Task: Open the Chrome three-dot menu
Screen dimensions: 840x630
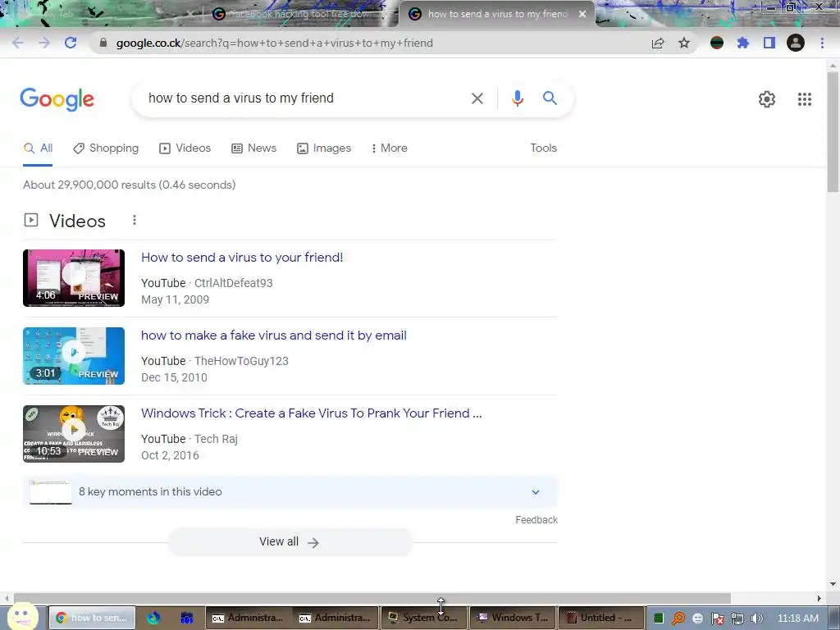Action: click(x=822, y=43)
